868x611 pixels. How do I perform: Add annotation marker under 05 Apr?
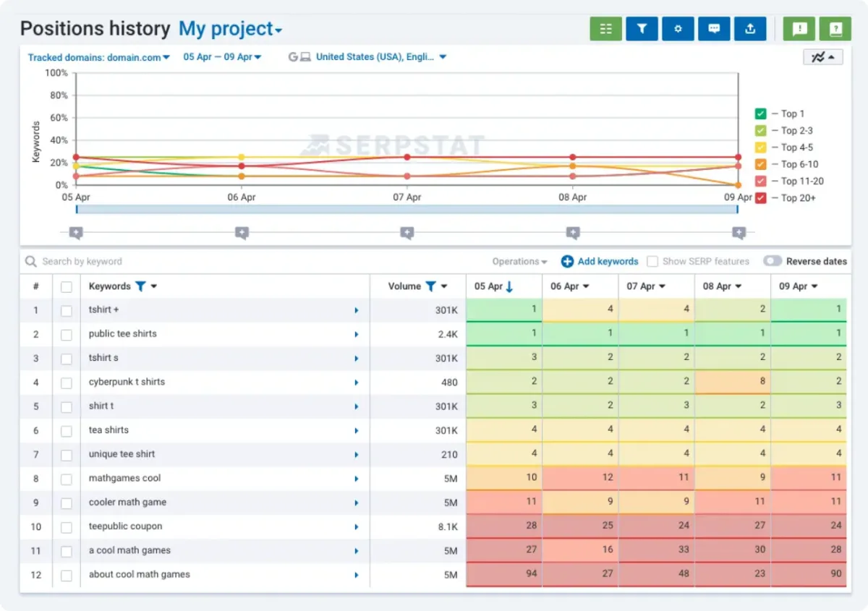tap(76, 233)
